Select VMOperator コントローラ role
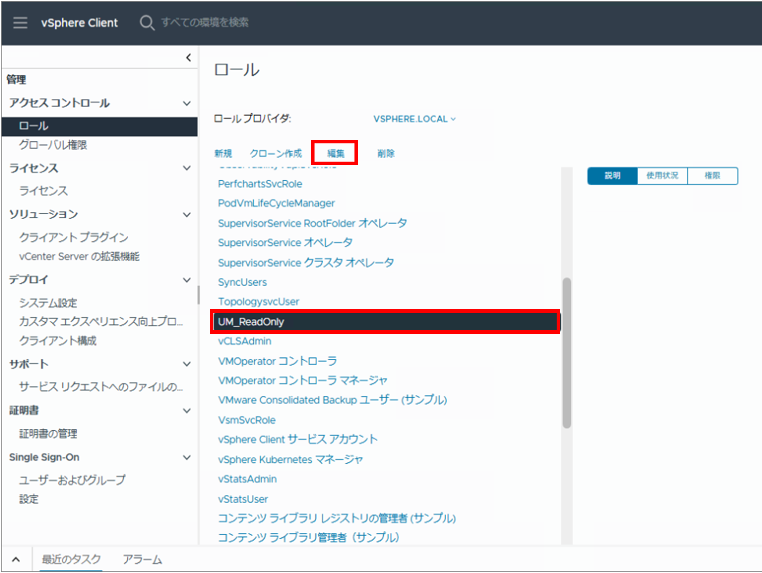Screen dimensions: 762x573 click(277, 361)
